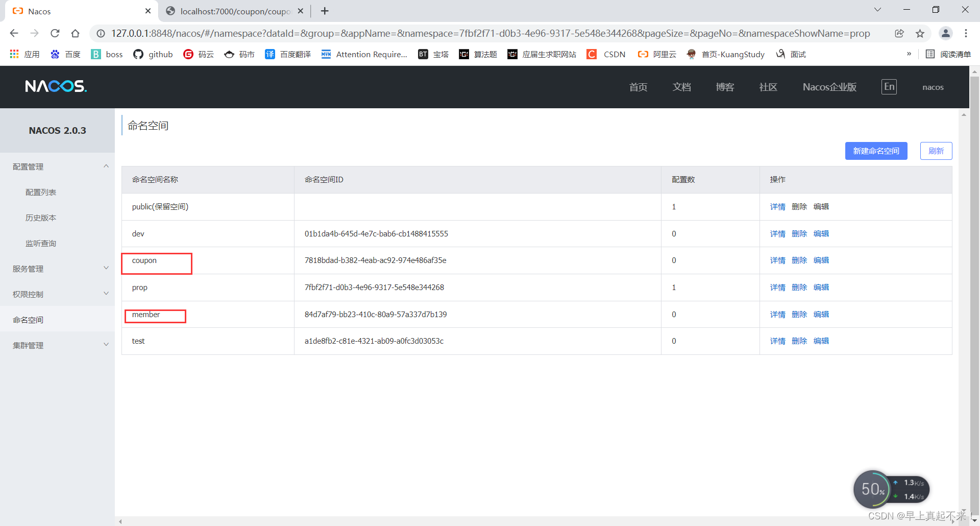Open the 阅读清单 reading list

(x=948, y=54)
